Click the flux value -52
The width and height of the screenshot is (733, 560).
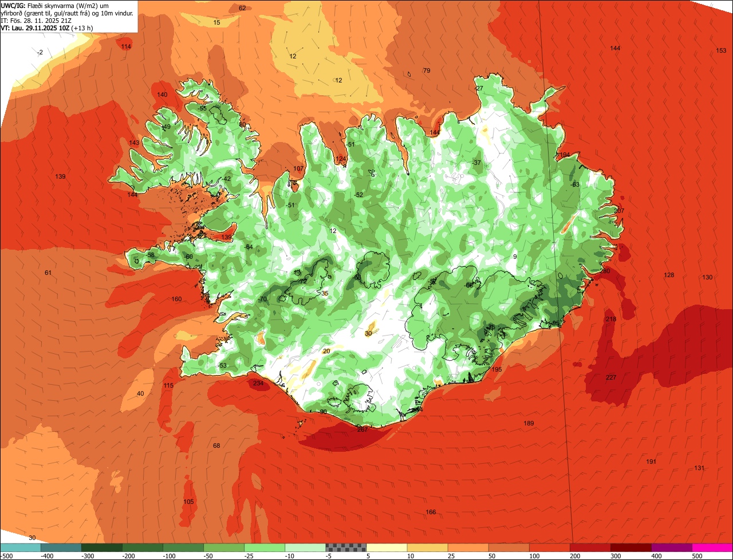(x=358, y=195)
